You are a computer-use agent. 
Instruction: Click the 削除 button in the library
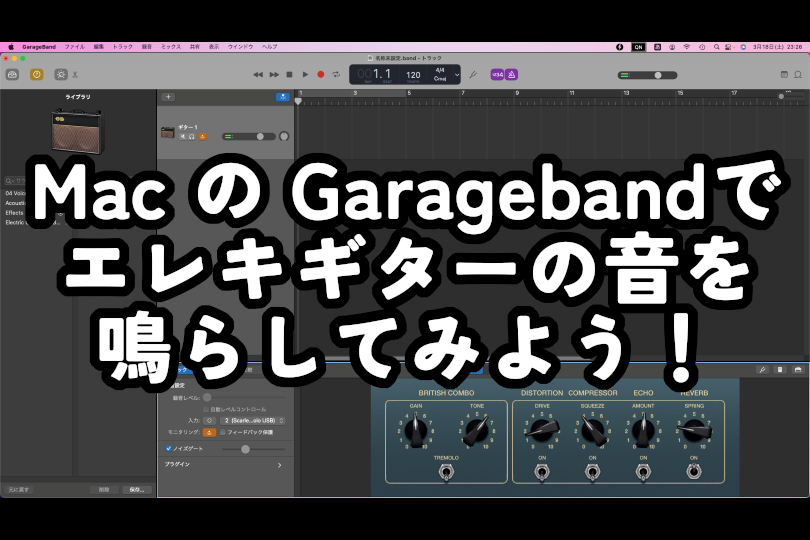tap(104, 489)
